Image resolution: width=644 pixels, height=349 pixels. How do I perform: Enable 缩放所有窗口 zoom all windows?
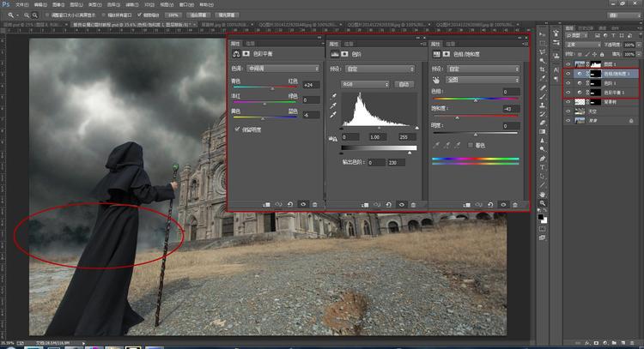pos(104,15)
